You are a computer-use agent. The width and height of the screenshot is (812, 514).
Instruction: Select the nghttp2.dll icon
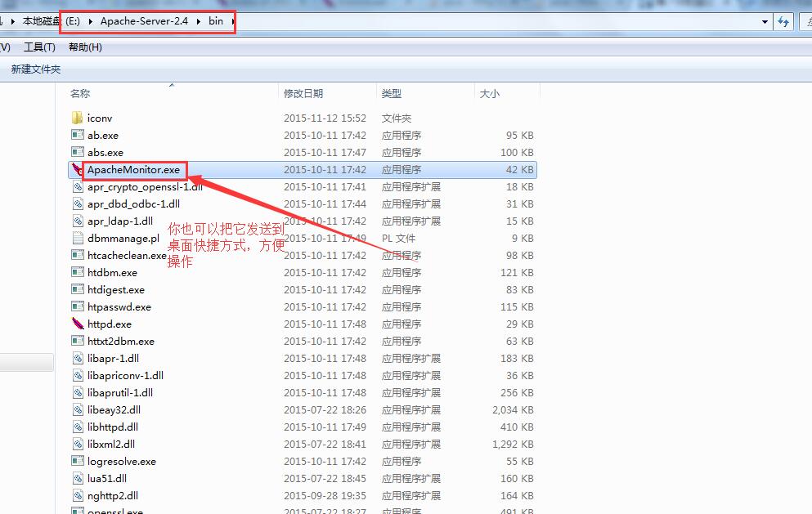78,495
